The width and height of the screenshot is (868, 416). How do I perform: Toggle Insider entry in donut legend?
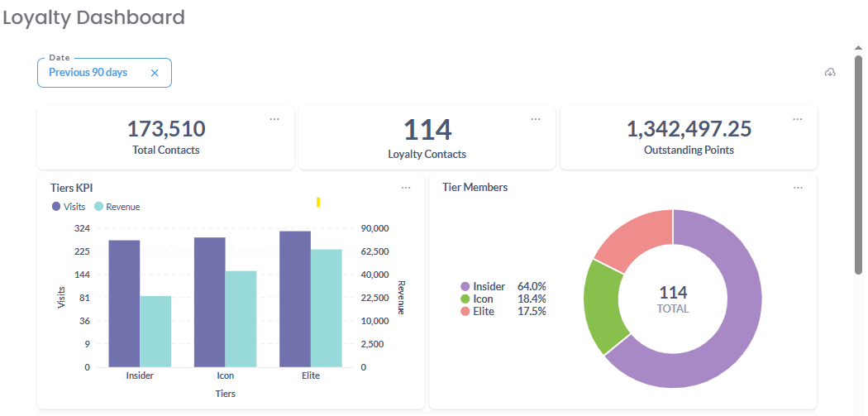[x=483, y=286]
